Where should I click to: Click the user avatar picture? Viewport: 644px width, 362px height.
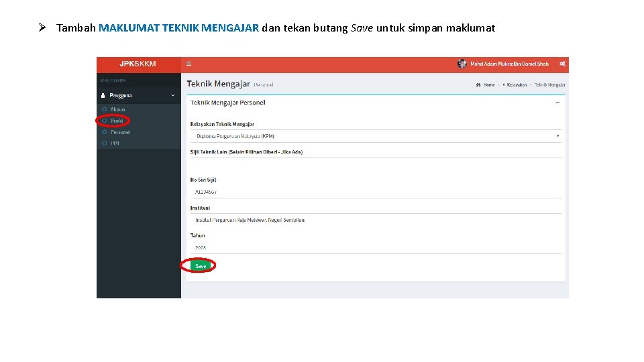pyautogui.click(x=462, y=64)
